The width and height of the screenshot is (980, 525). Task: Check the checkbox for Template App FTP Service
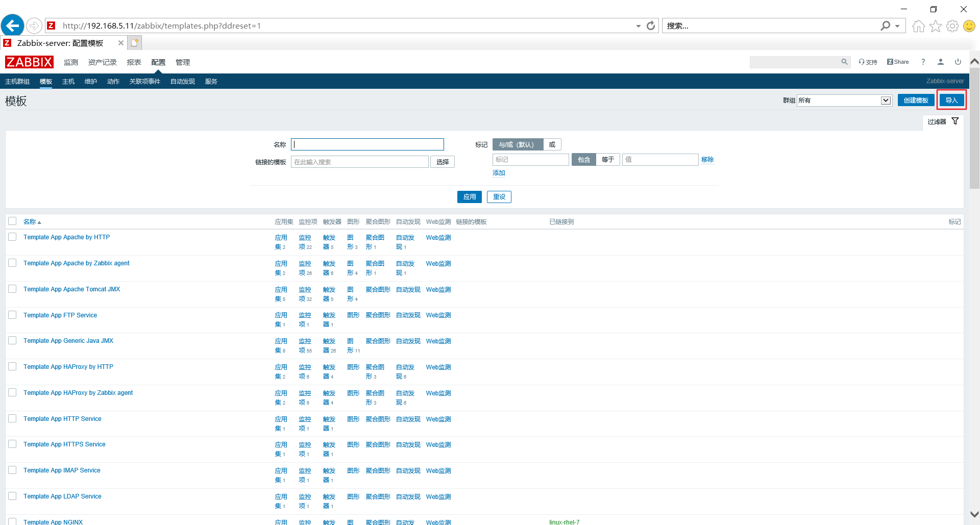[12, 315]
